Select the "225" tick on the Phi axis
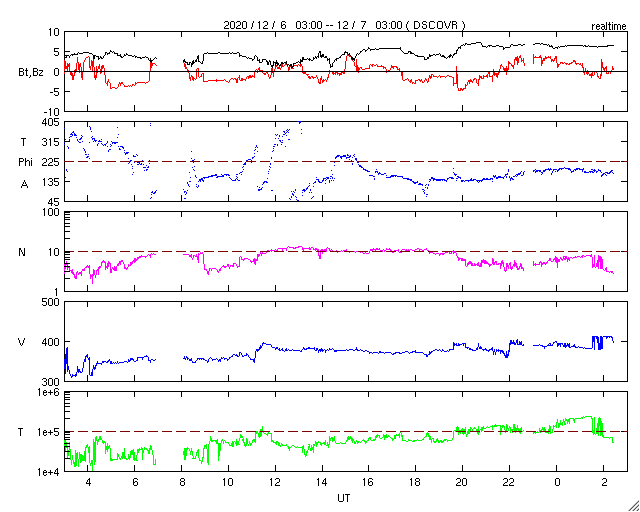 [x=51, y=163]
